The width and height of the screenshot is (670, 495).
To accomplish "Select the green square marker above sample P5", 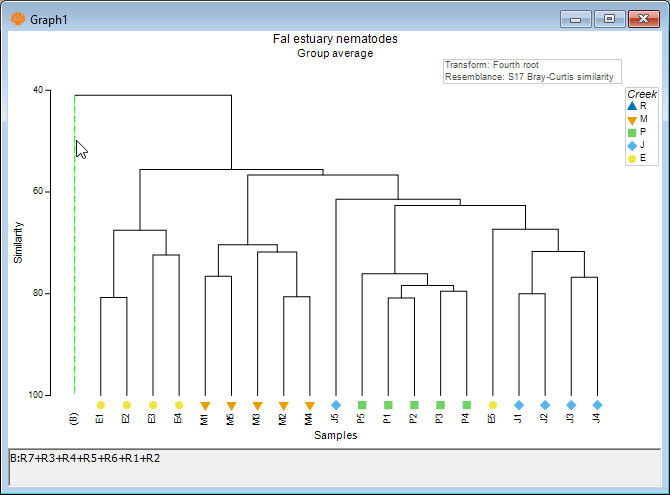I will point(362,405).
